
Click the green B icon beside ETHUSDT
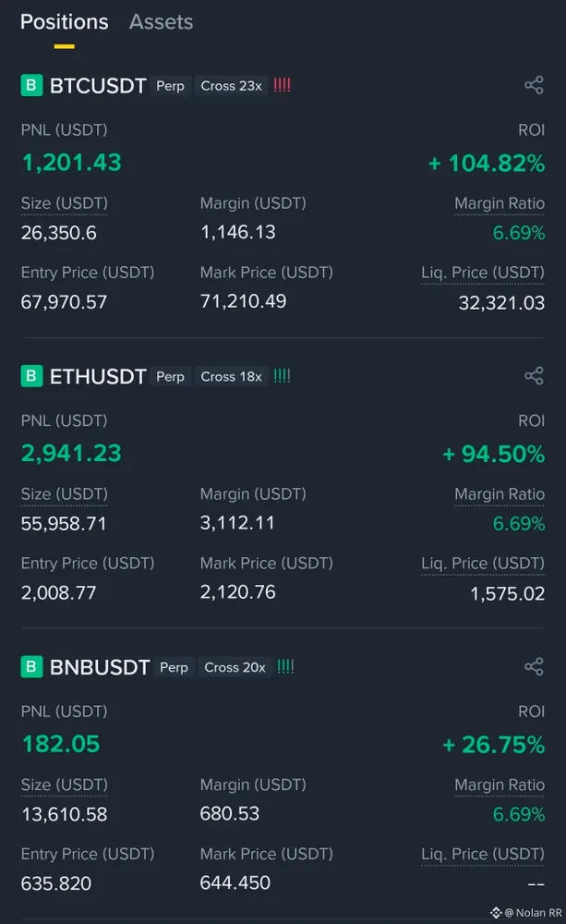coord(32,376)
